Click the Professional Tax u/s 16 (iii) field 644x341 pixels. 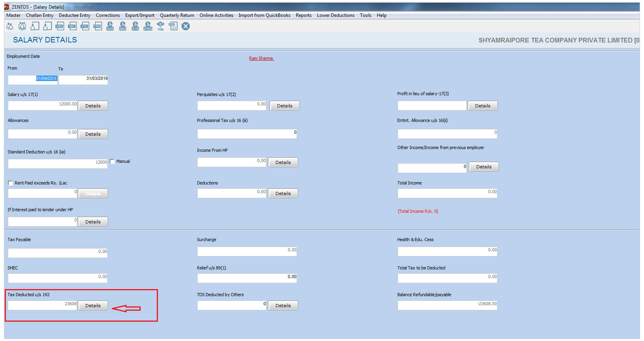pyautogui.click(x=247, y=134)
